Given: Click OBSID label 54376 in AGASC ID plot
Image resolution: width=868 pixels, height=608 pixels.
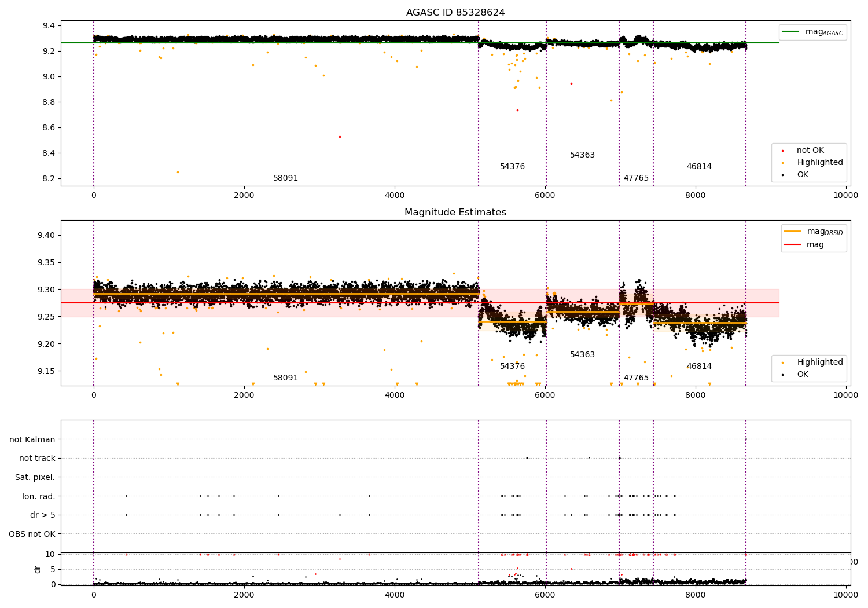Looking at the screenshot, I should tap(513, 167).
